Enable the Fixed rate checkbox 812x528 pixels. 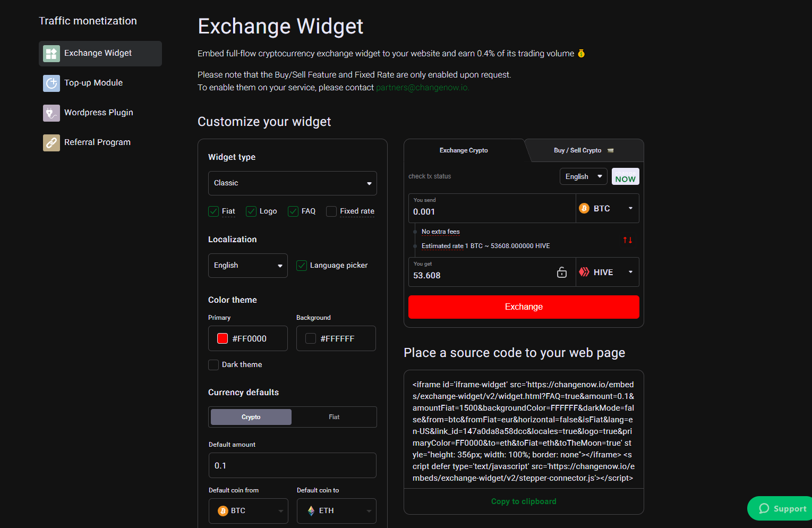pyautogui.click(x=331, y=211)
